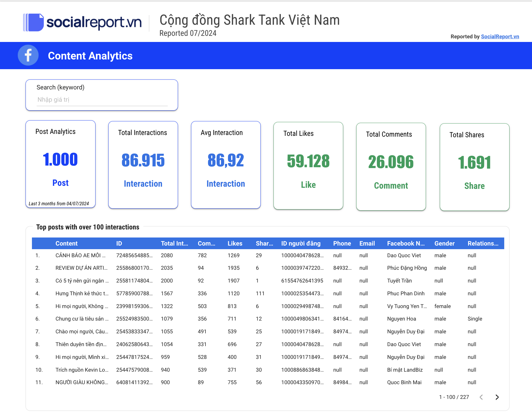Viewport: 532px width, 415px height.
Task: Sort by Gender column header
Action: pos(445,243)
